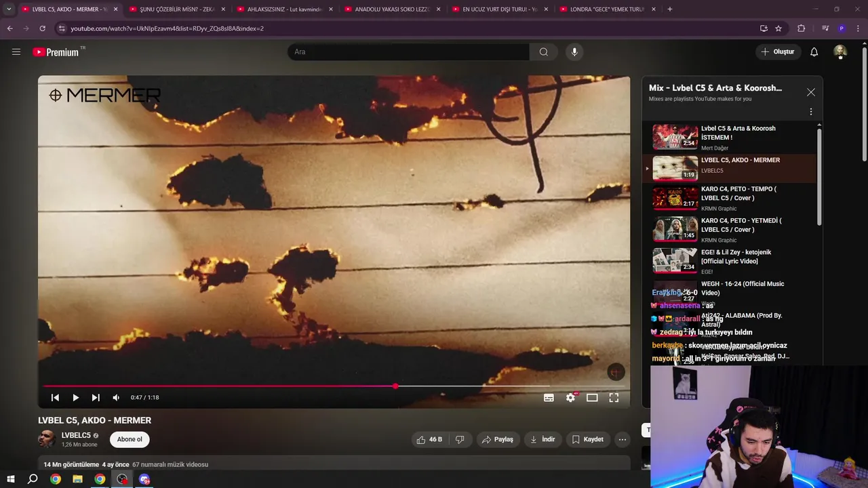Image resolution: width=868 pixels, height=488 pixels.
Task: Click the search magnifier button
Action: [x=544, y=52]
